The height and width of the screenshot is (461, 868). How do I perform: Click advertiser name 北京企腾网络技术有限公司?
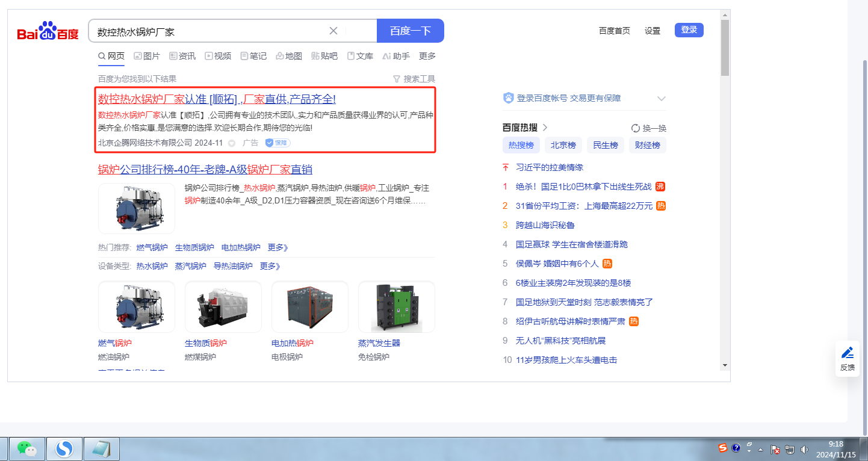pyautogui.click(x=145, y=143)
